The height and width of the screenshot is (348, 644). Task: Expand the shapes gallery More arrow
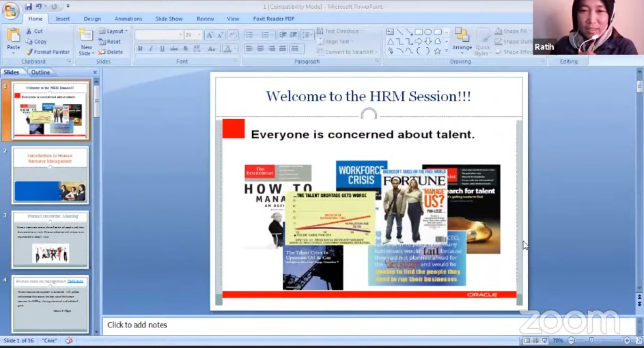point(447,51)
